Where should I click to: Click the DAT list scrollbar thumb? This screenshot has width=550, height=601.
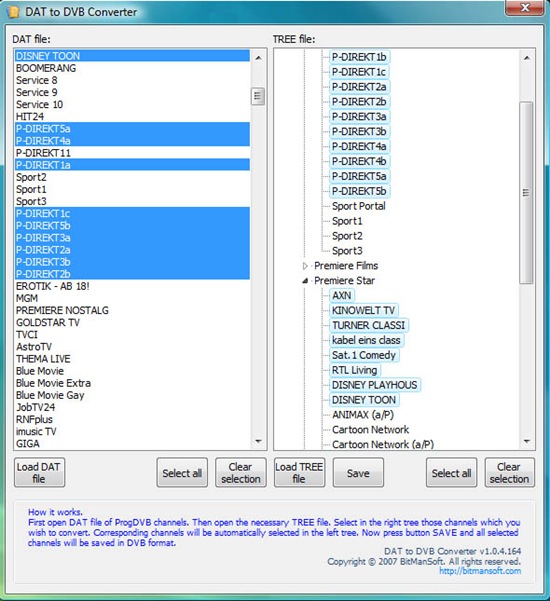(x=258, y=96)
